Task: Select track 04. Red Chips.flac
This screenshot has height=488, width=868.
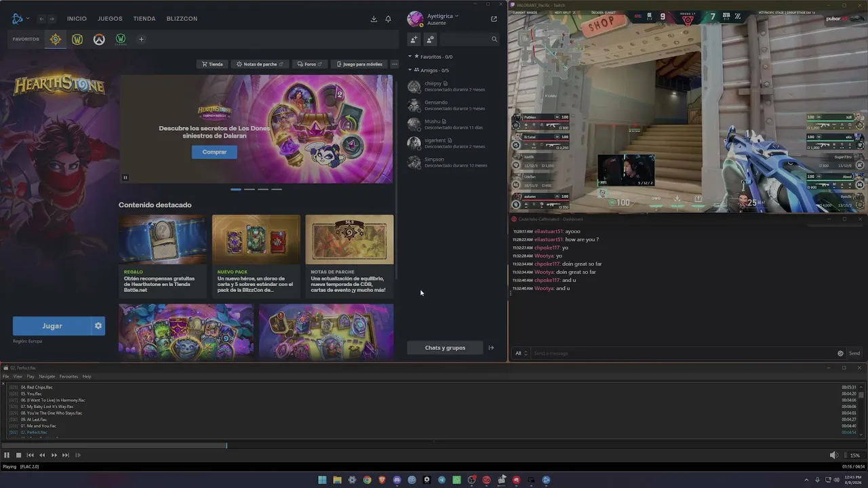Action: point(431,387)
